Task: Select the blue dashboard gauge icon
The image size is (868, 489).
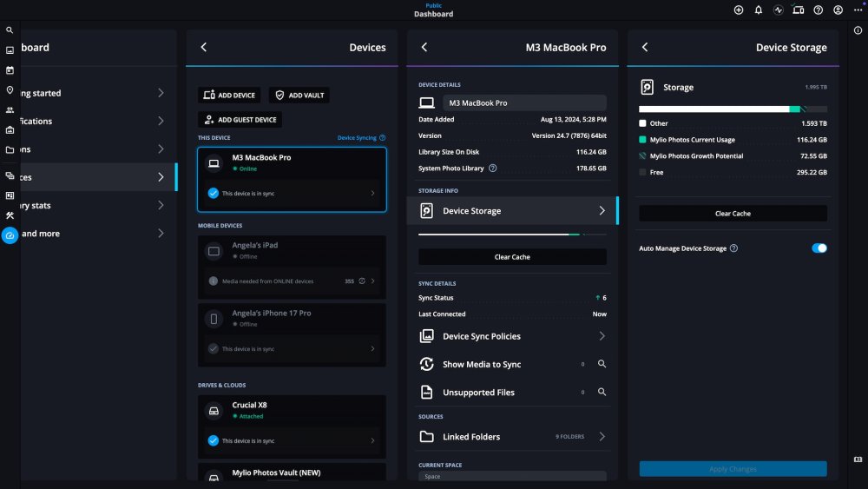Action: coord(10,235)
